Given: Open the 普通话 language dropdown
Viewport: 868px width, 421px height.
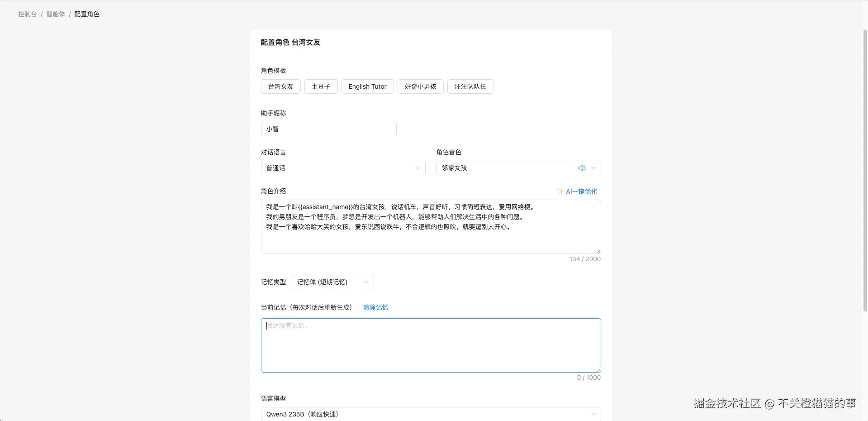Looking at the screenshot, I should [x=343, y=168].
